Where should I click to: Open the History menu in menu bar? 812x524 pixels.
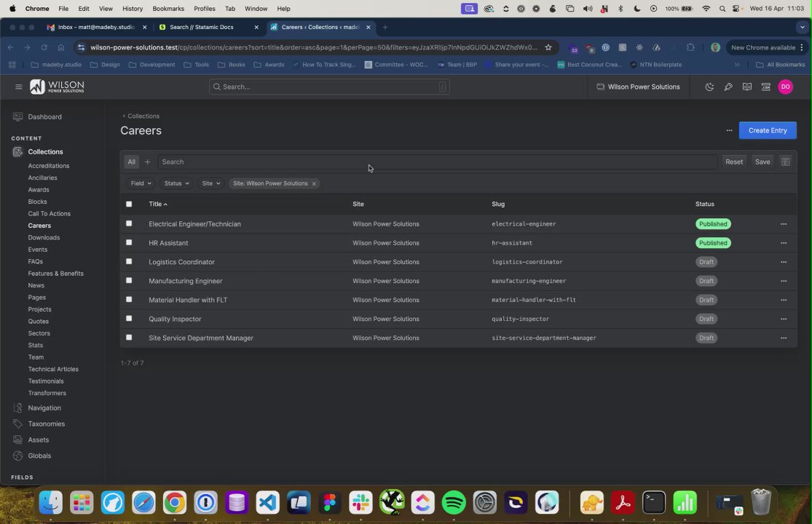click(133, 9)
